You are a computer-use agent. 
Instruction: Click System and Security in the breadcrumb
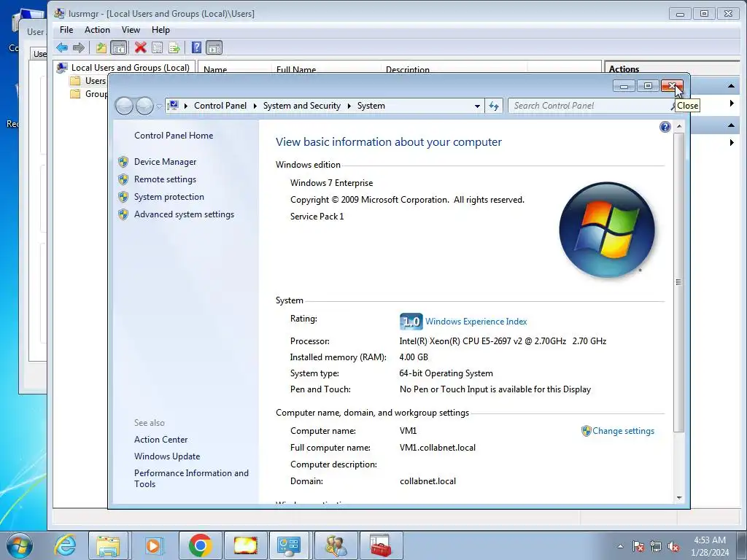(x=302, y=106)
